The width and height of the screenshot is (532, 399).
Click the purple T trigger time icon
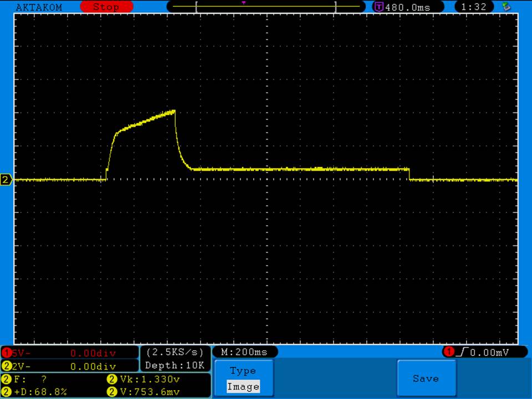coord(379,7)
